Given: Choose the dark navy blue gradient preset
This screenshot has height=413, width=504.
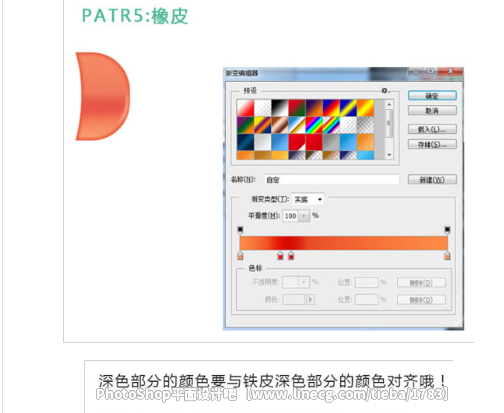Looking at the screenshot, I should click(245, 142).
